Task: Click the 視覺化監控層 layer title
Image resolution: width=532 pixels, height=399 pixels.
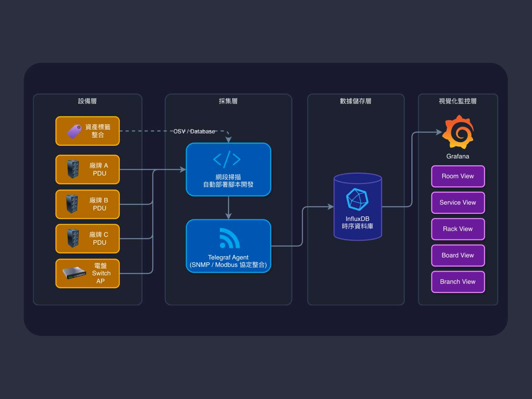Action: tap(458, 101)
